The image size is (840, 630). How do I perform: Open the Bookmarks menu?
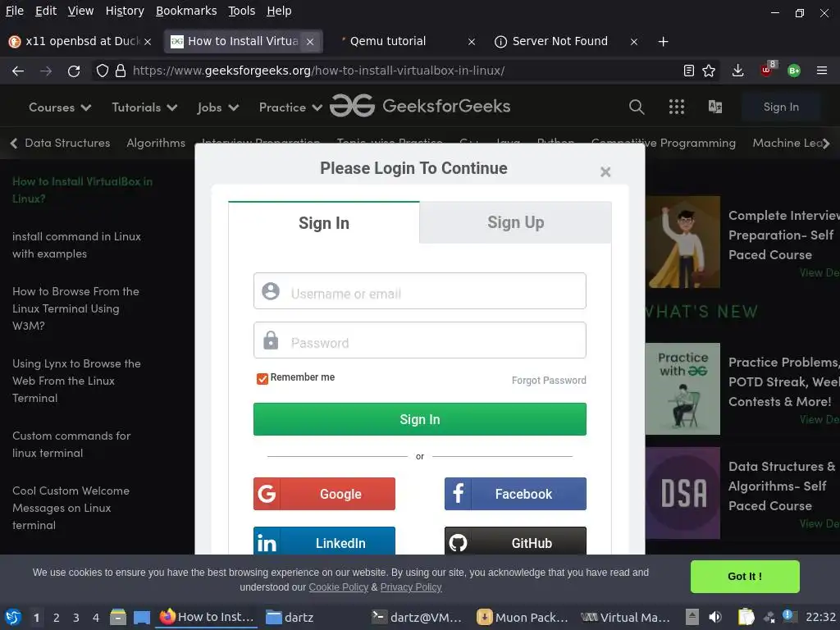pos(186,11)
